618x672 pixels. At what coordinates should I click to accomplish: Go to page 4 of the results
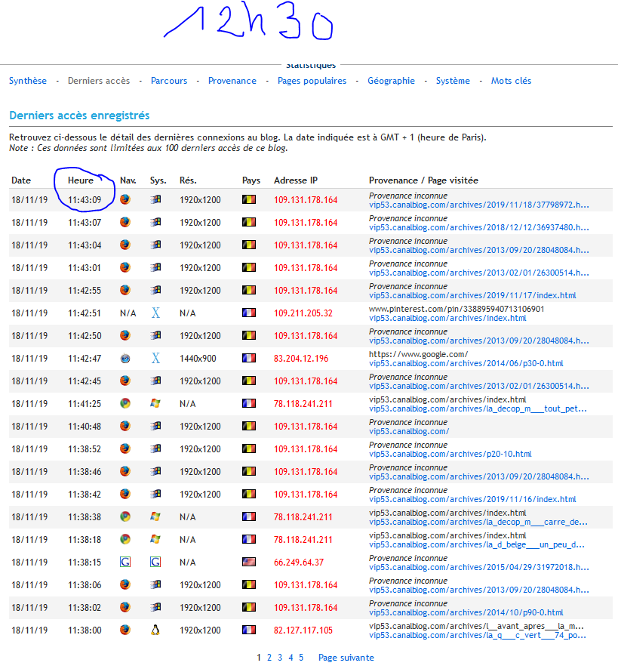(x=291, y=658)
